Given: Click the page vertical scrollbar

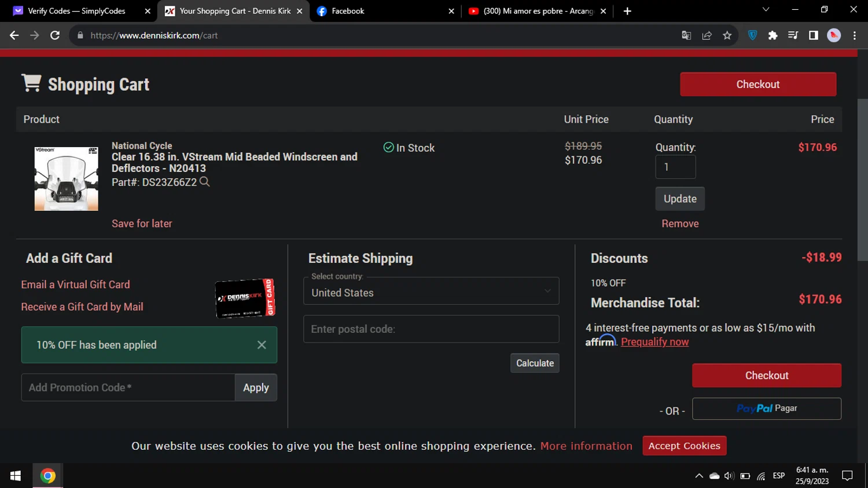Looking at the screenshot, I should click(x=862, y=179).
